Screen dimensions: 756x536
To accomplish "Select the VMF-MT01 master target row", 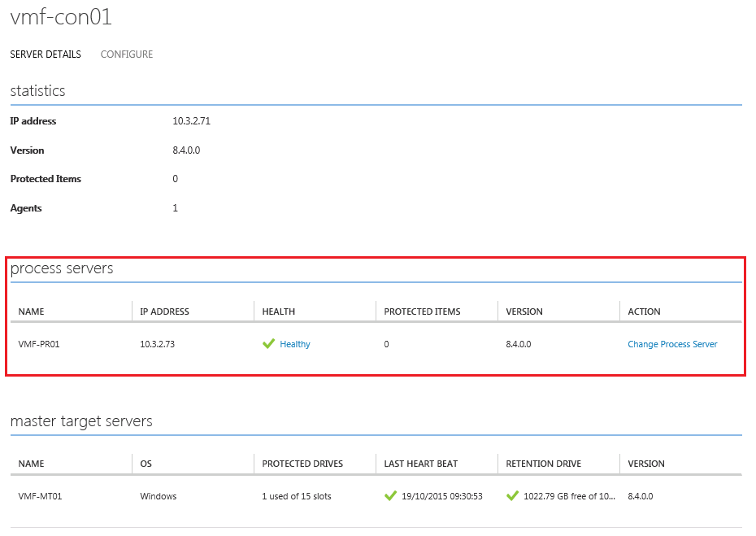I will click(x=40, y=496).
